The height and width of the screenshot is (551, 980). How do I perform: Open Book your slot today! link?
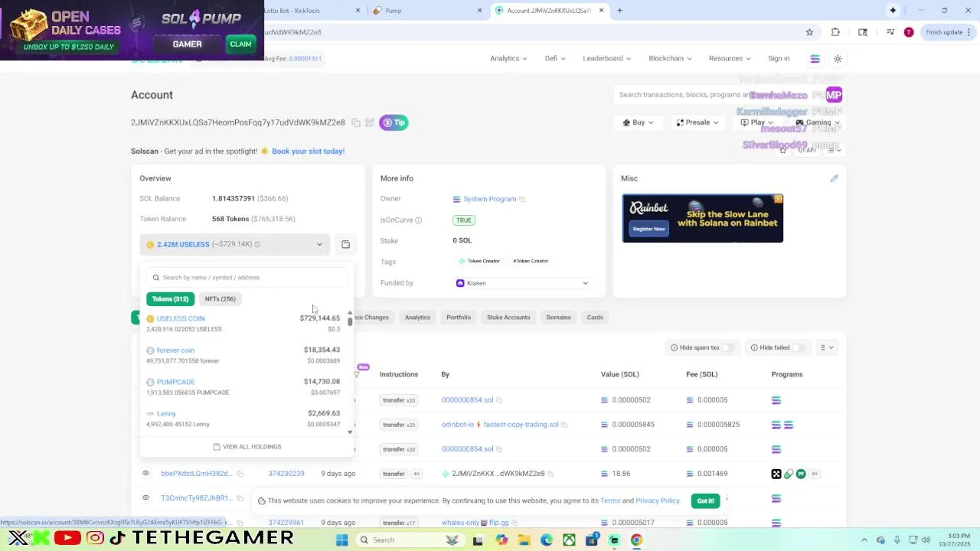point(308,152)
